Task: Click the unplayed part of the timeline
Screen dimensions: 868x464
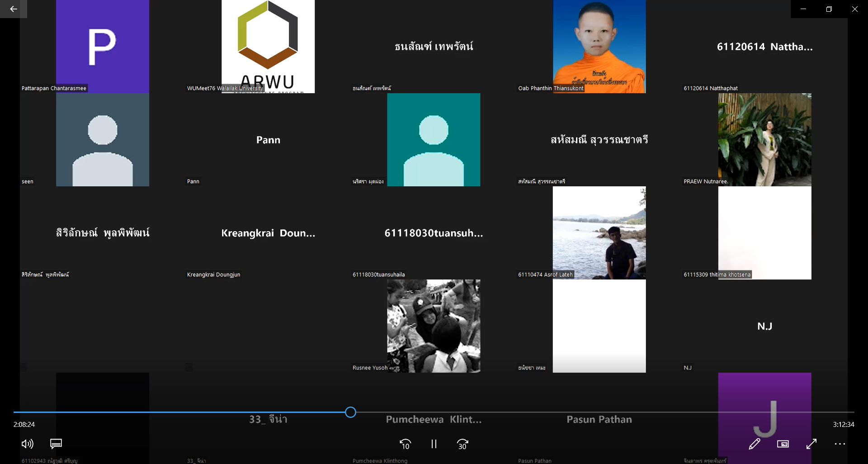Action: coord(588,412)
